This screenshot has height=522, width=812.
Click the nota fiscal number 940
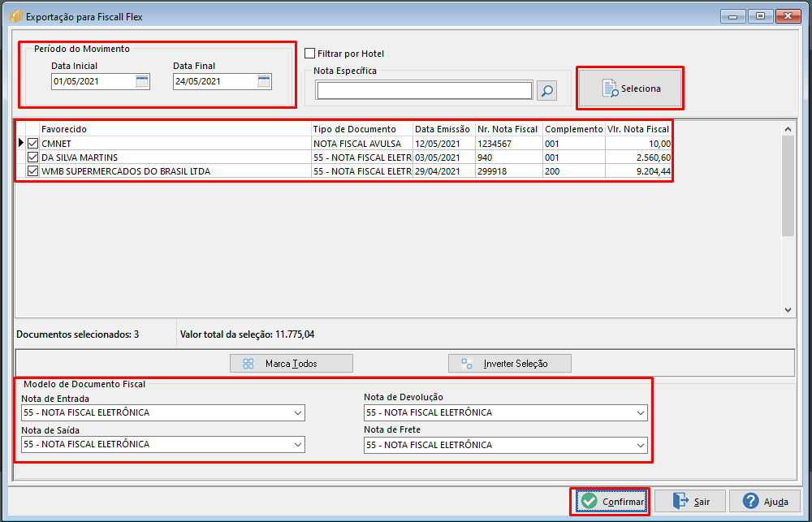(508, 157)
